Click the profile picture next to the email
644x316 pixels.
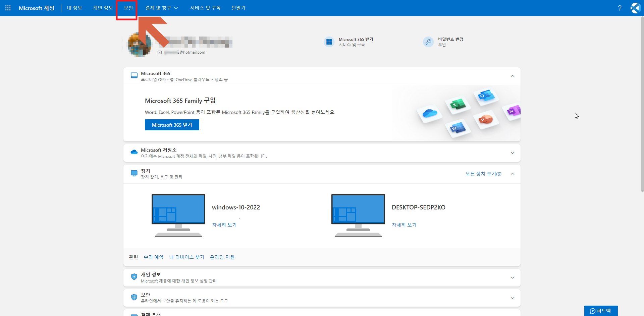pyautogui.click(x=140, y=44)
